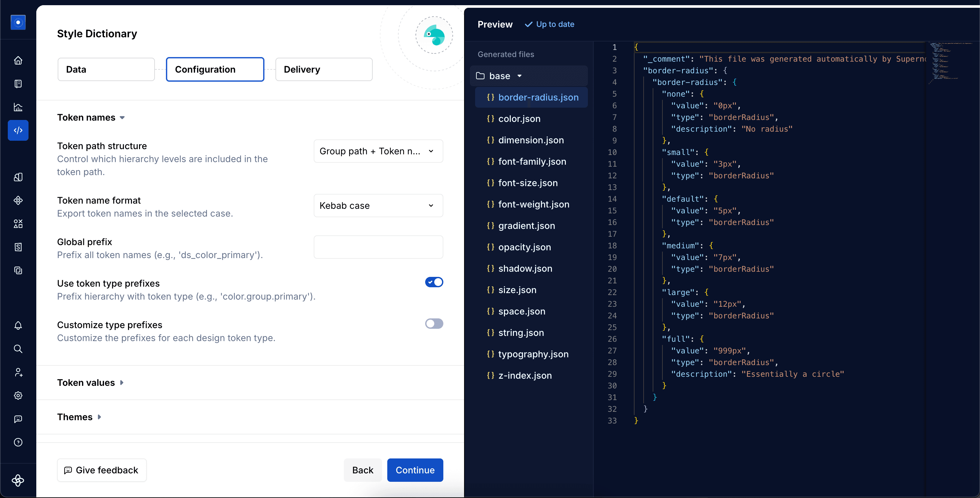
Task: Open space.json file
Action: tap(531, 311)
